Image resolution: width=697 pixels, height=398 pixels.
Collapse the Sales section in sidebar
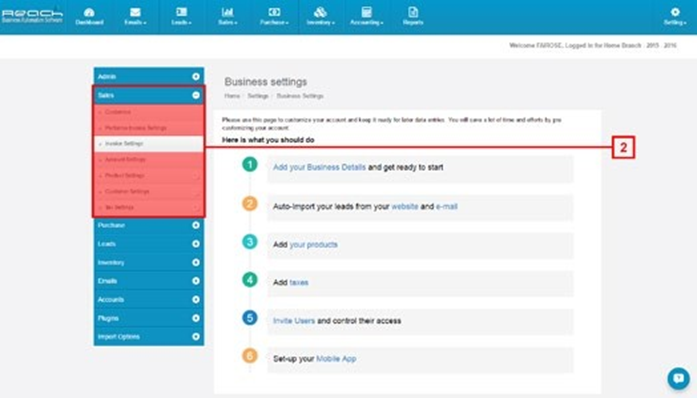pos(149,95)
